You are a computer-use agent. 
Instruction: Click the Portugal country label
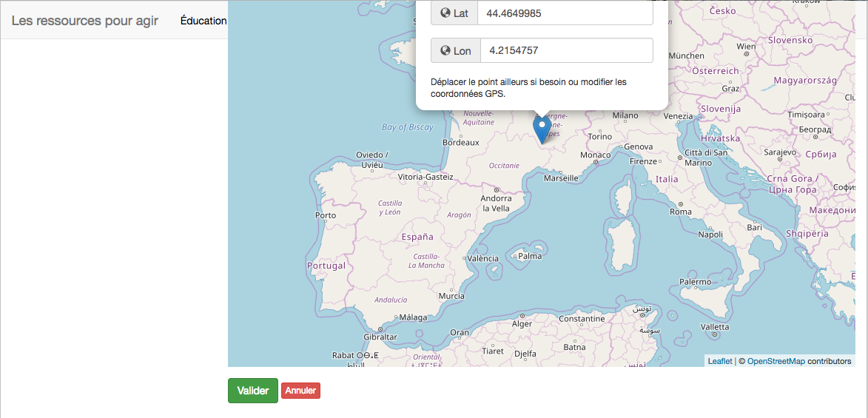pyautogui.click(x=326, y=265)
